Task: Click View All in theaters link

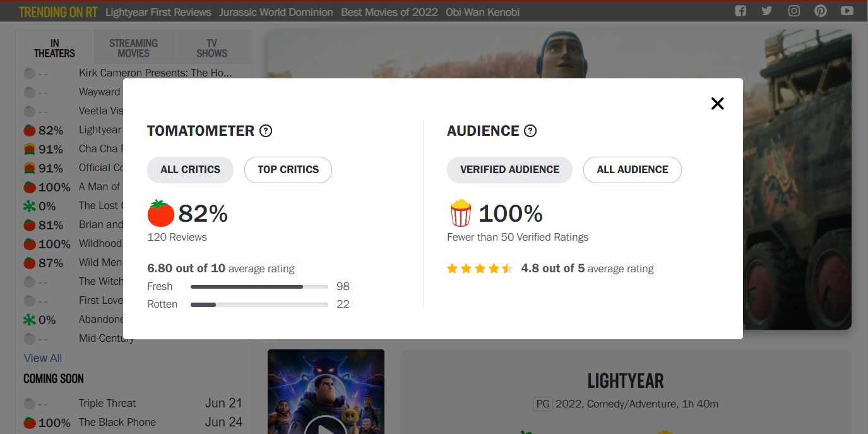Action: click(x=43, y=358)
